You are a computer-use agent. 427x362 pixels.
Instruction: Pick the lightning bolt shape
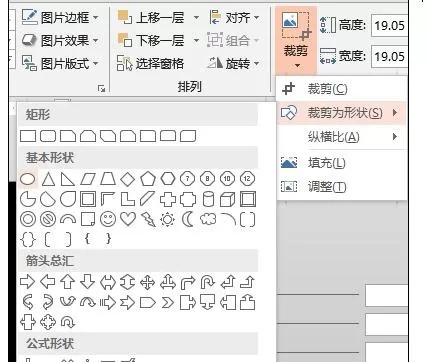click(x=148, y=219)
